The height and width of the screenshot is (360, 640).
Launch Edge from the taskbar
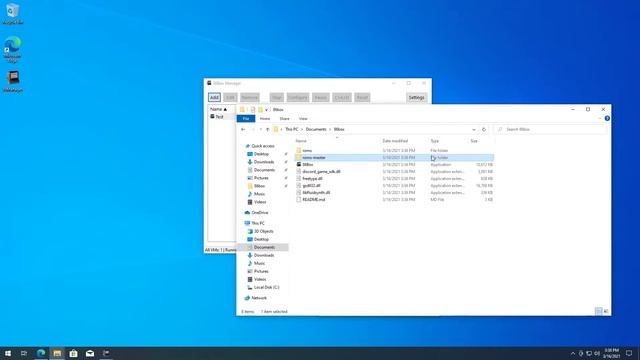41,353
